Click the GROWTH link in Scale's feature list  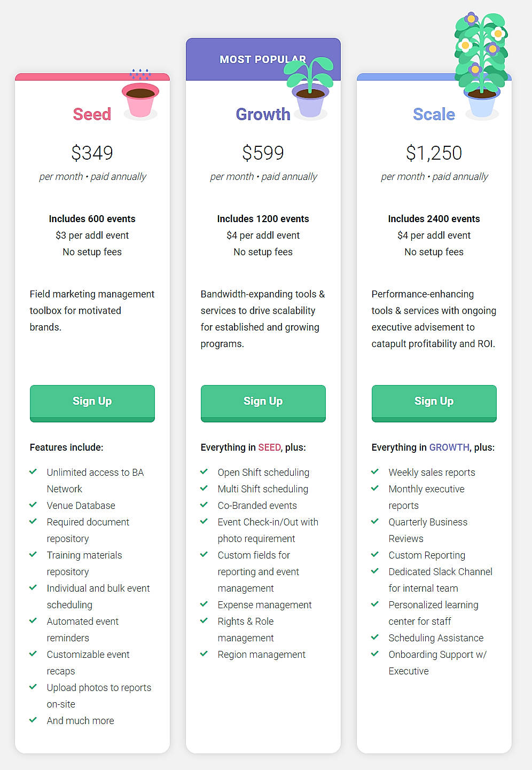(449, 447)
